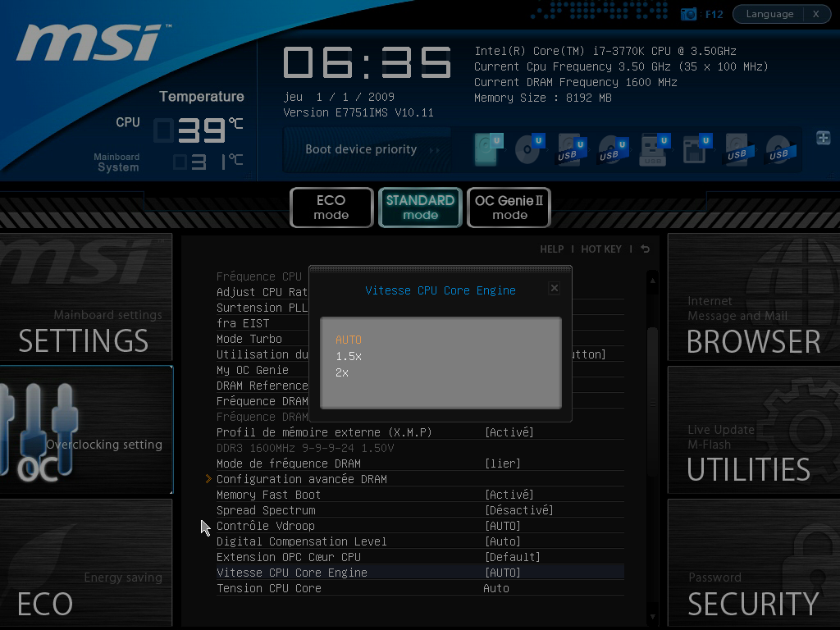Select the UEFI USB key boot icon
The width and height of the screenshot is (840, 630).
[x=655, y=149]
